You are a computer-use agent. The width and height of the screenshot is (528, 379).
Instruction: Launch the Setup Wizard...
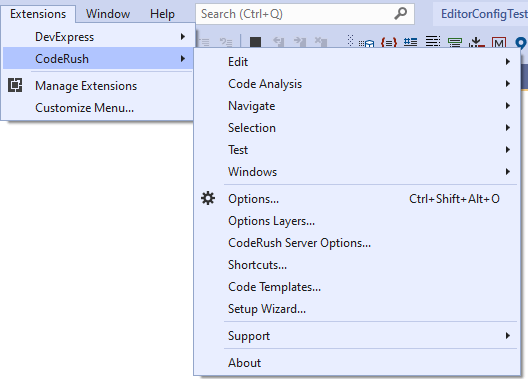pos(357,309)
